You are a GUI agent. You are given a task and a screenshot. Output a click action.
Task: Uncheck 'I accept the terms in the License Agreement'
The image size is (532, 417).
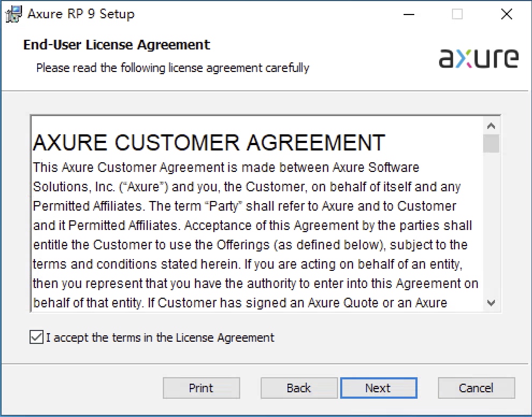(x=36, y=337)
